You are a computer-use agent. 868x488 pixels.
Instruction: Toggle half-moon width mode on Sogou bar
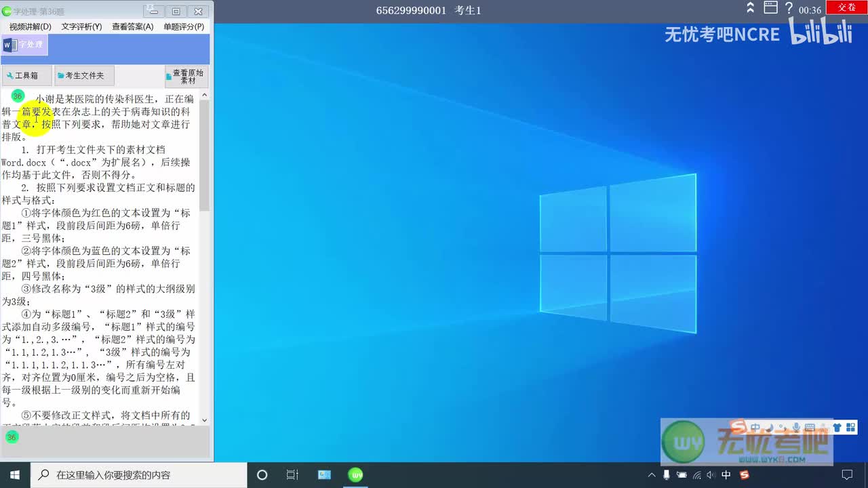coord(769,427)
